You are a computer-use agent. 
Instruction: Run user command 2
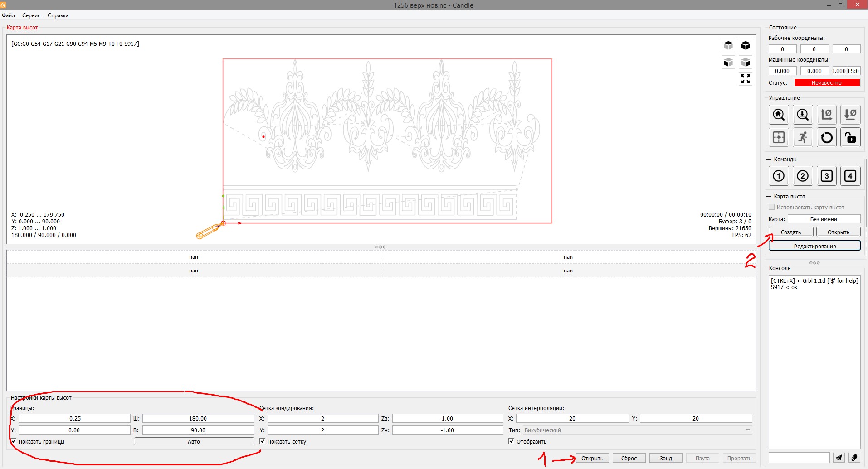point(803,176)
